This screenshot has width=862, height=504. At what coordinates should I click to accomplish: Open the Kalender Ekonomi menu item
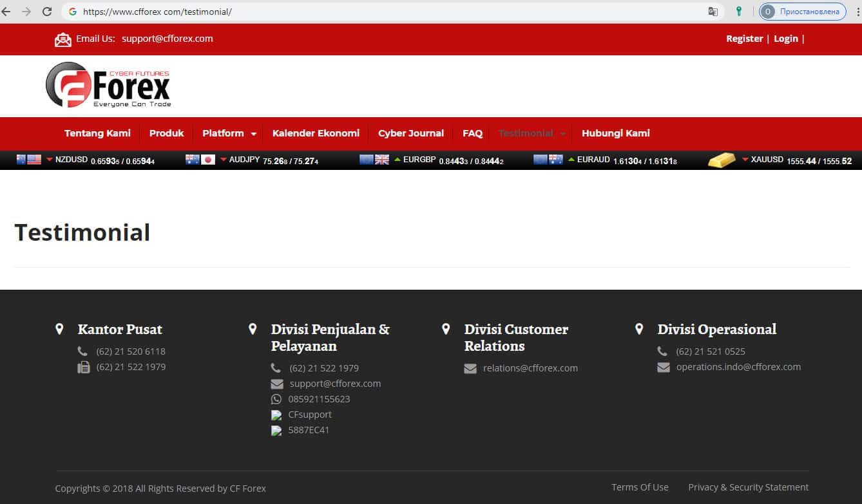316,133
